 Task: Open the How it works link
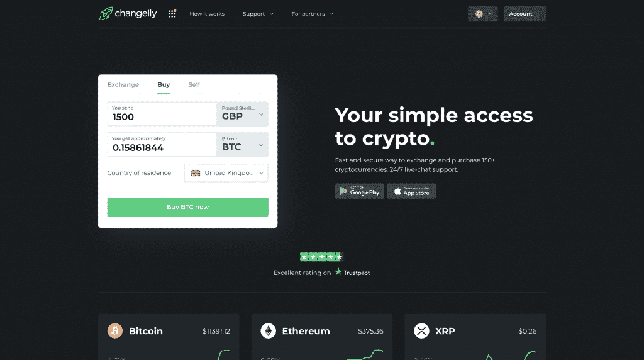207,14
